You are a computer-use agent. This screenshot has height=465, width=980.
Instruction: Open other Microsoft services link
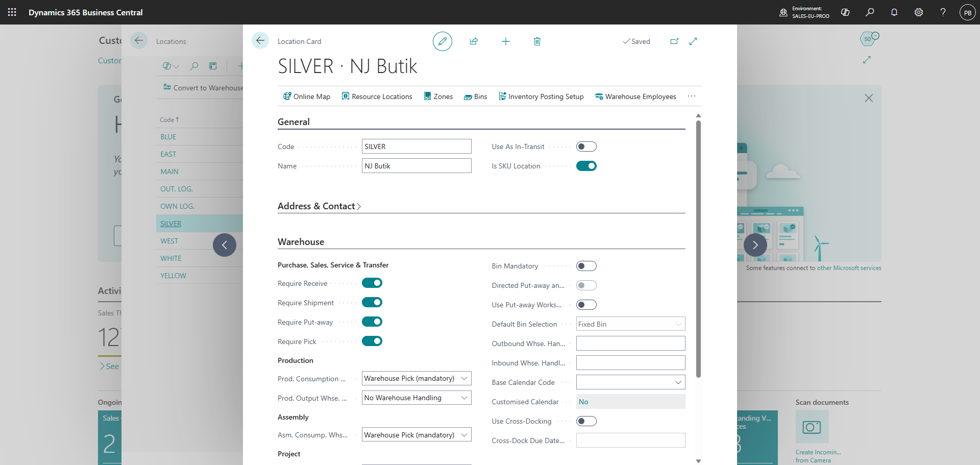tap(849, 268)
